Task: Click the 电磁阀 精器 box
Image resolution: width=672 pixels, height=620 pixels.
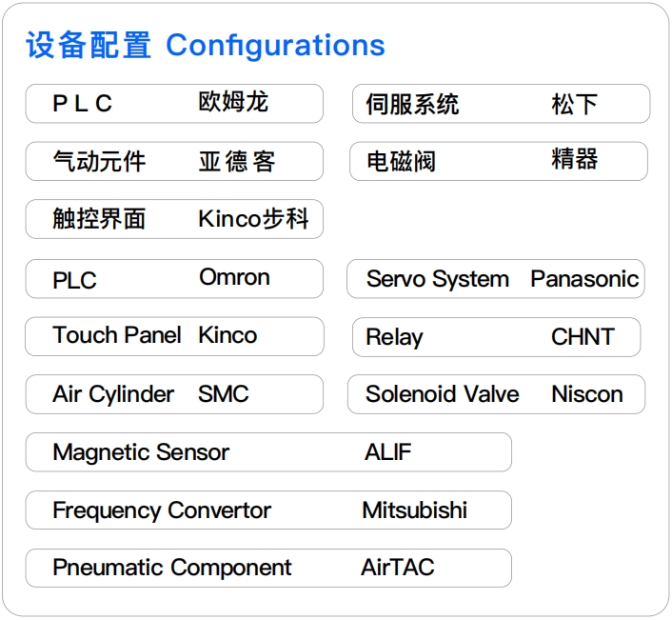Action: pos(499,162)
